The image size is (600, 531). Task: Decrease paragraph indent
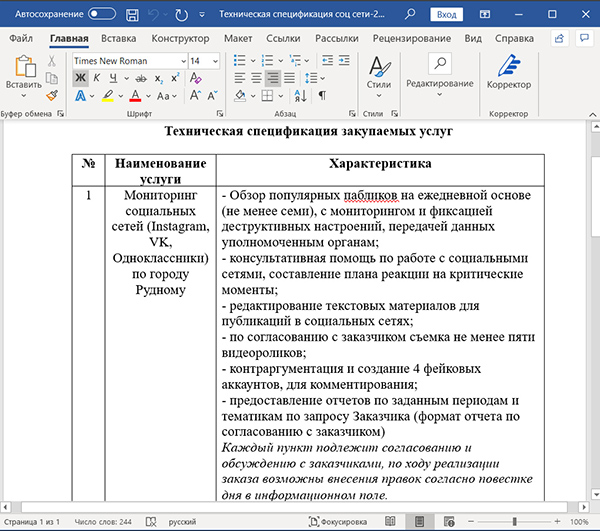(x=327, y=60)
